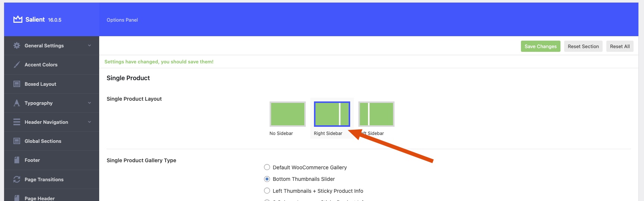Click the Salient crown logo icon
Viewport: 644px width, 201px height.
point(18,19)
